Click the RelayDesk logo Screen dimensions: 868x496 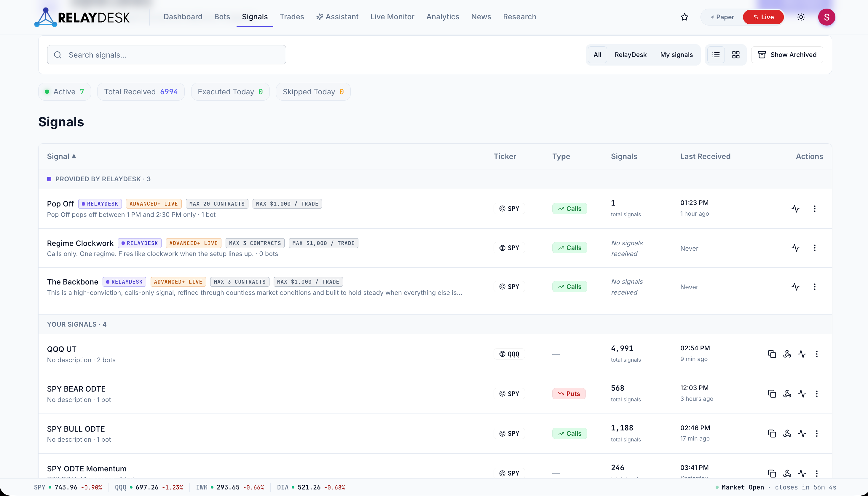pyautogui.click(x=82, y=17)
